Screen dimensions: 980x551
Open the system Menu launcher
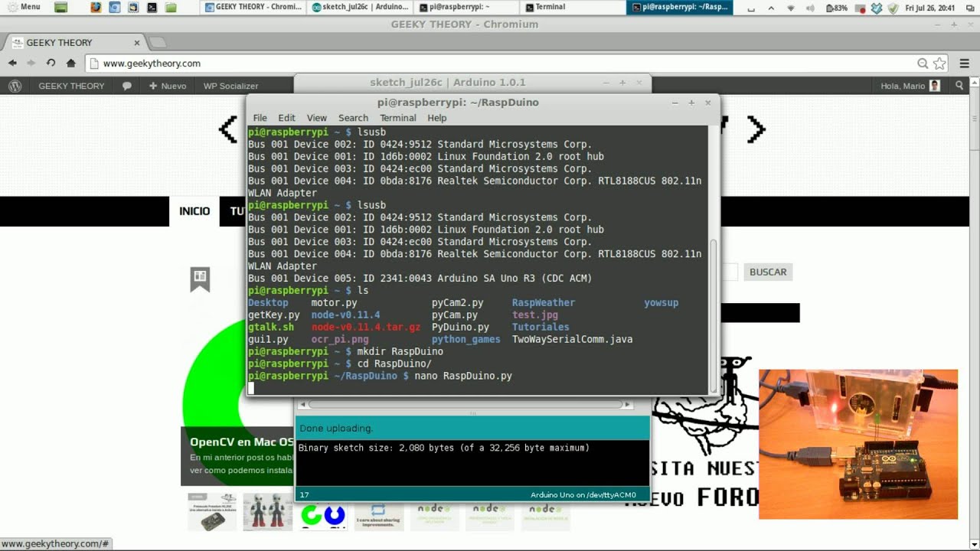(x=23, y=7)
